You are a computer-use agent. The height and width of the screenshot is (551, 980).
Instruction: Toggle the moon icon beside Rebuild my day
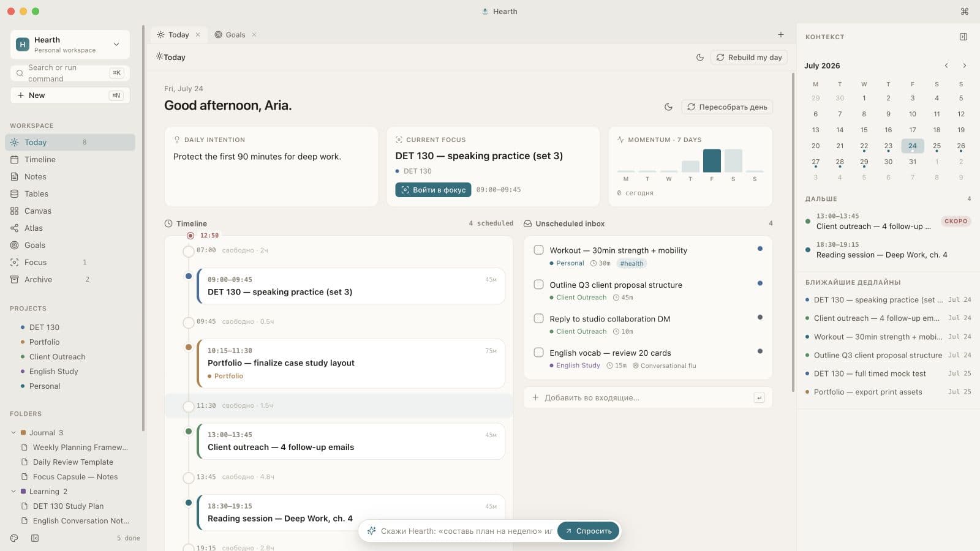tap(700, 58)
